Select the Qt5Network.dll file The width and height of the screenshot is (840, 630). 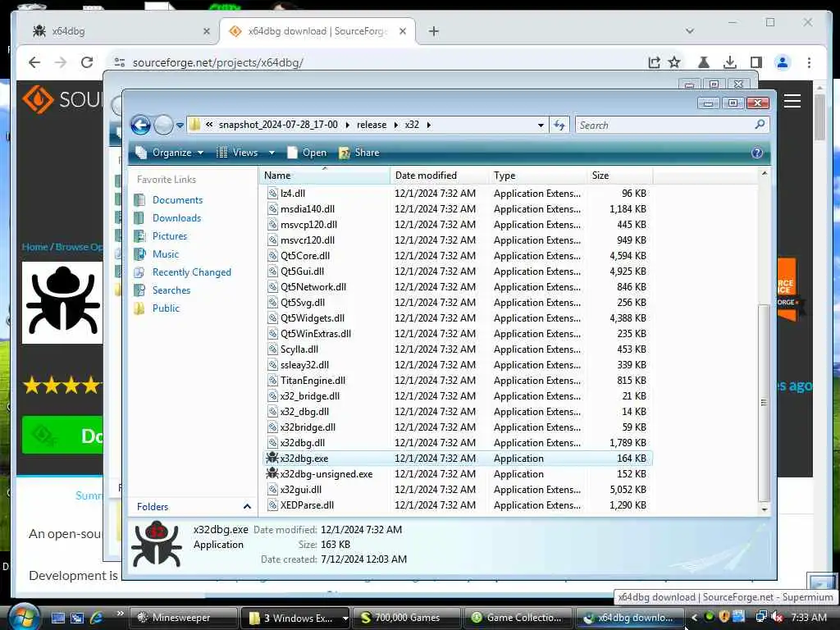coord(313,286)
